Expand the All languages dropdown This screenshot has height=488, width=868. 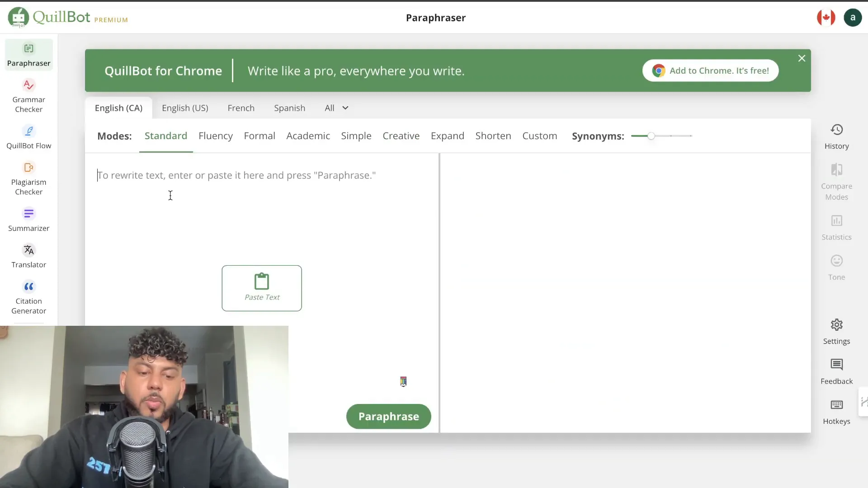click(x=336, y=108)
